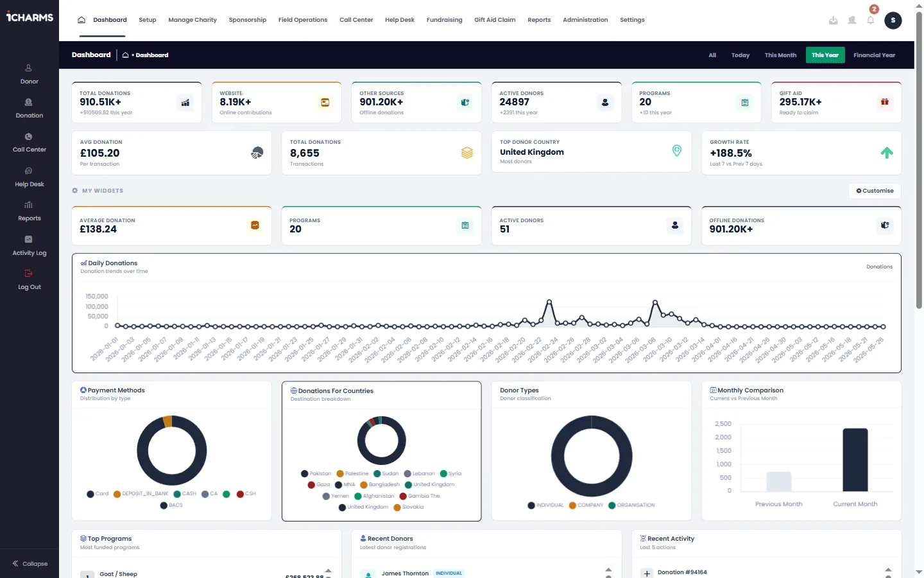
Task: Open the Setup menu
Action: point(148,20)
